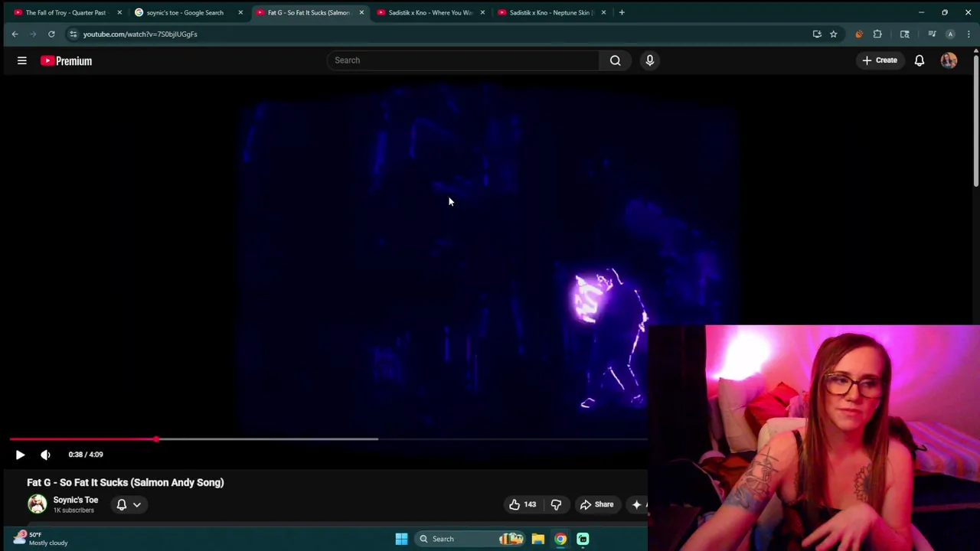Close The Fall of Troy tab
The width and height of the screenshot is (980, 551).
119,12
